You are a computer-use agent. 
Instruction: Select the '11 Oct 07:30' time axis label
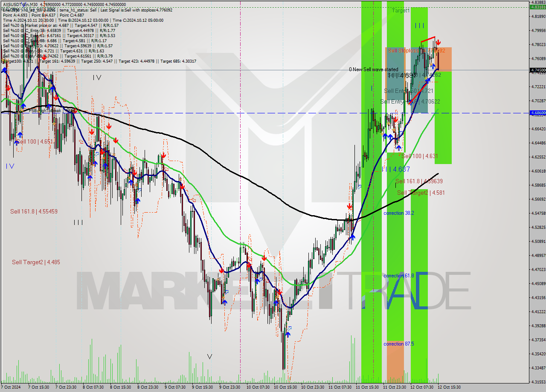click(x=340, y=387)
